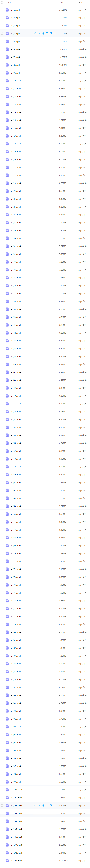Viewport: 90px width, 868px height.
Task: Delete a (102).mp4 with trash icon
Action: 43,805
